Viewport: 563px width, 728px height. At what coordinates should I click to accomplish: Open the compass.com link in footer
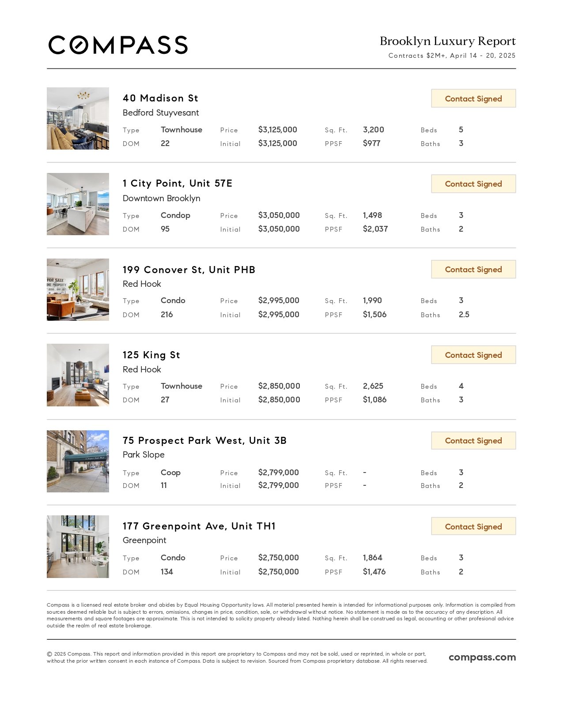pyautogui.click(x=482, y=657)
